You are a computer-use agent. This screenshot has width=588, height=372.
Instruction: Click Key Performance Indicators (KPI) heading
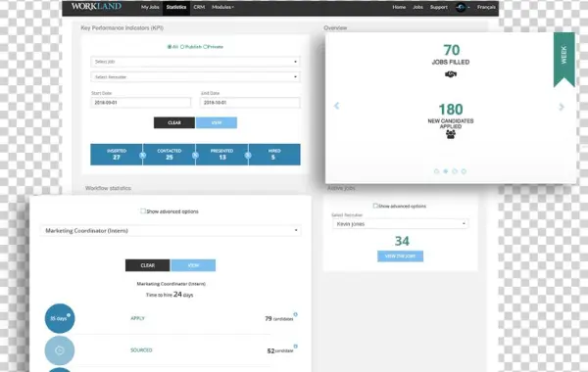pyautogui.click(x=122, y=27)
